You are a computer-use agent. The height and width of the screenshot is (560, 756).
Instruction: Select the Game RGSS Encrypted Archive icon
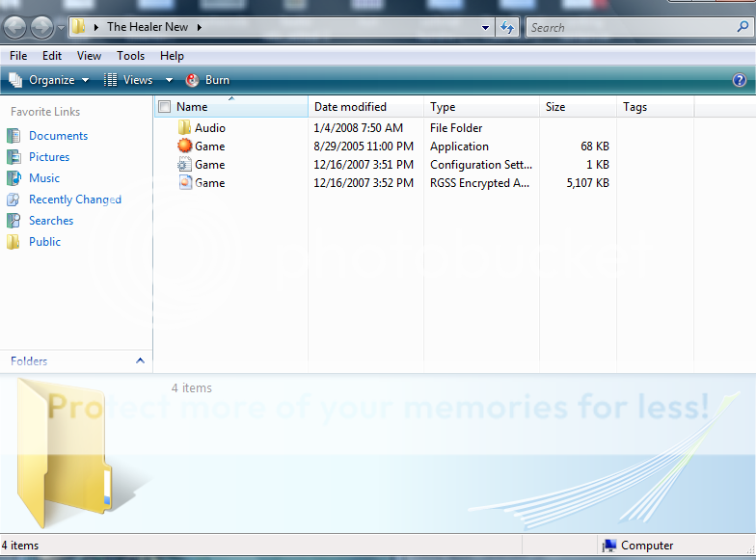185,183
